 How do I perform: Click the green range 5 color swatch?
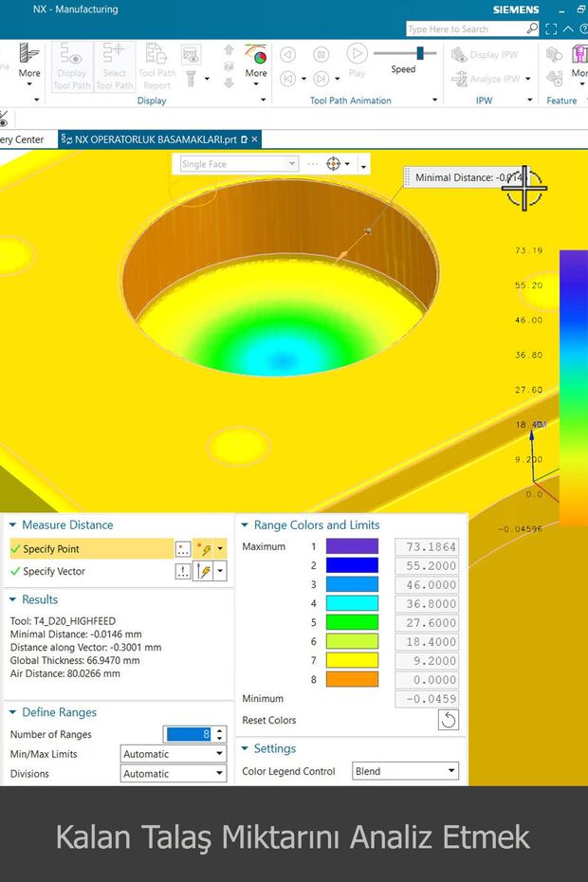tap(352, 622)
